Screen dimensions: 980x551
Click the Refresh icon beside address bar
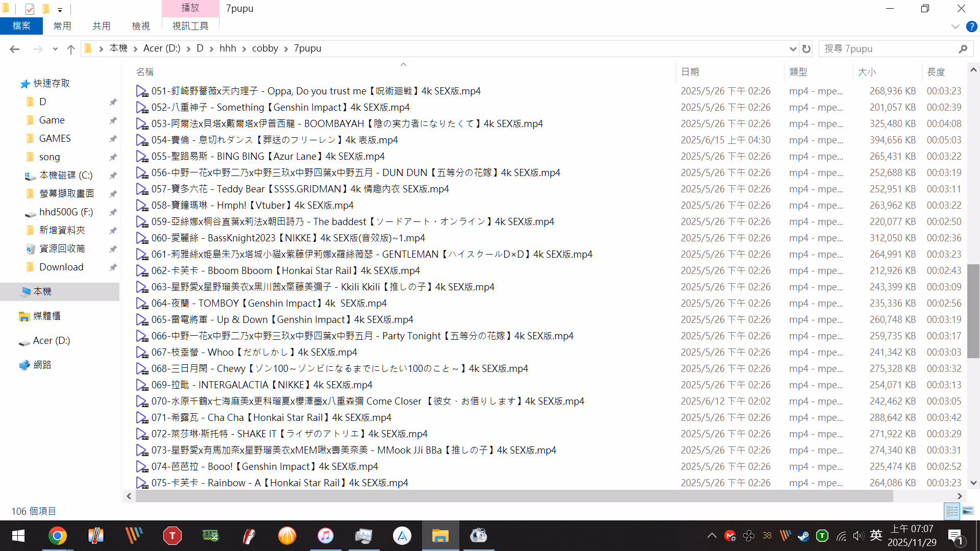coord(806,49)
